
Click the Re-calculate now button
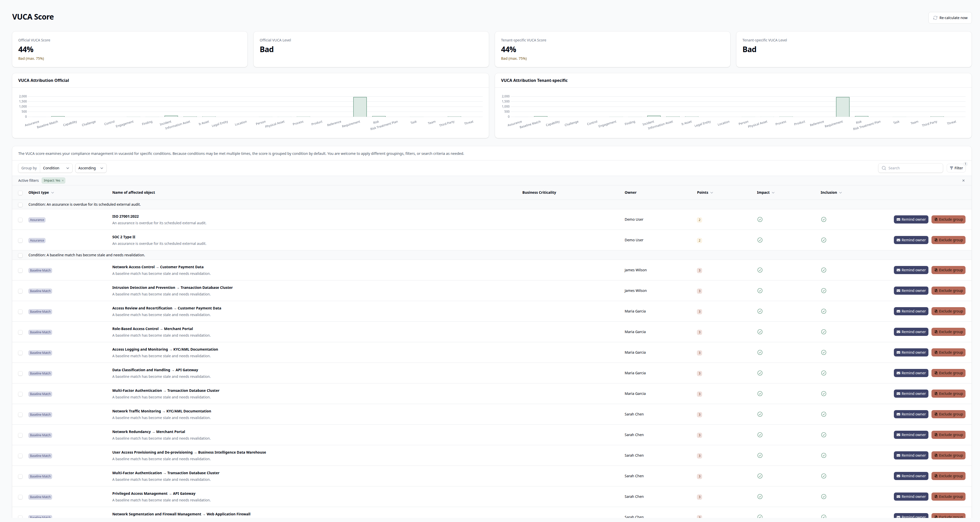[950, 18]
